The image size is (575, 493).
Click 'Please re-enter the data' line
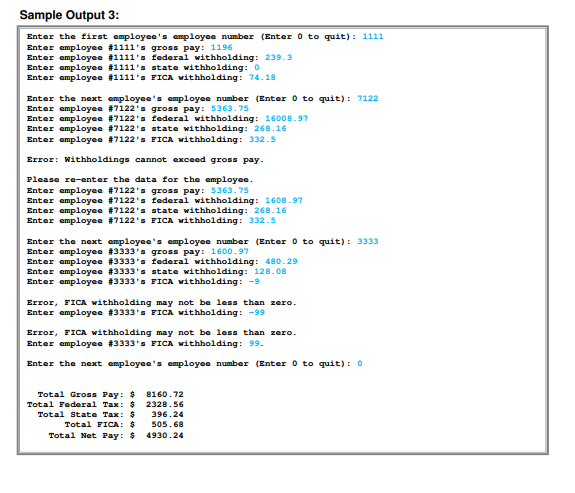(x=140, y=180)
